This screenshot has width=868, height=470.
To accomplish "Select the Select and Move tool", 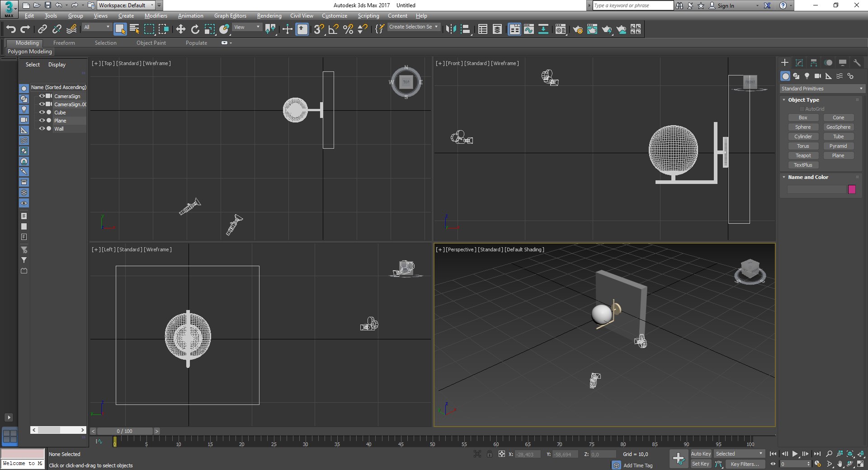I will click(x=180, y=29).
